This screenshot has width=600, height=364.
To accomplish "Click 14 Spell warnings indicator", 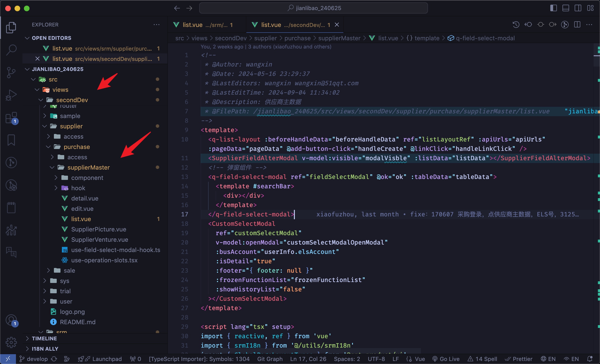I will coord(482,359).
